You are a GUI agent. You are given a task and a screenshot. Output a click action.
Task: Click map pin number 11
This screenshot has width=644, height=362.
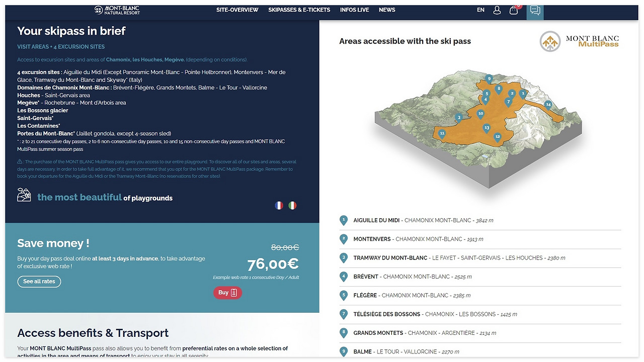click(x=442, y=134)
